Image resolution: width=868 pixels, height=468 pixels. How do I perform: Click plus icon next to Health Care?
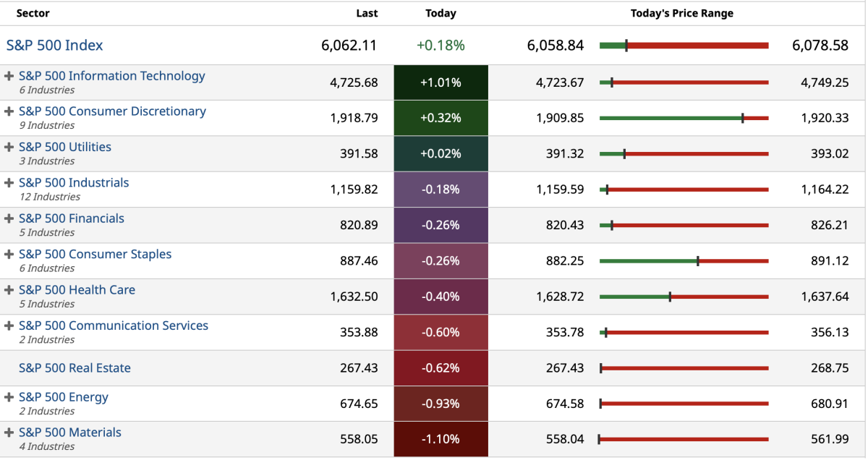click(9, 290)
